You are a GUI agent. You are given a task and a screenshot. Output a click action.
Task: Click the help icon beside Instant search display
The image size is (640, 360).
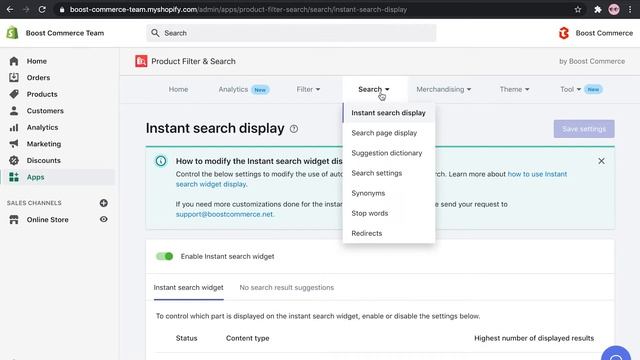(x=294, y=129)
